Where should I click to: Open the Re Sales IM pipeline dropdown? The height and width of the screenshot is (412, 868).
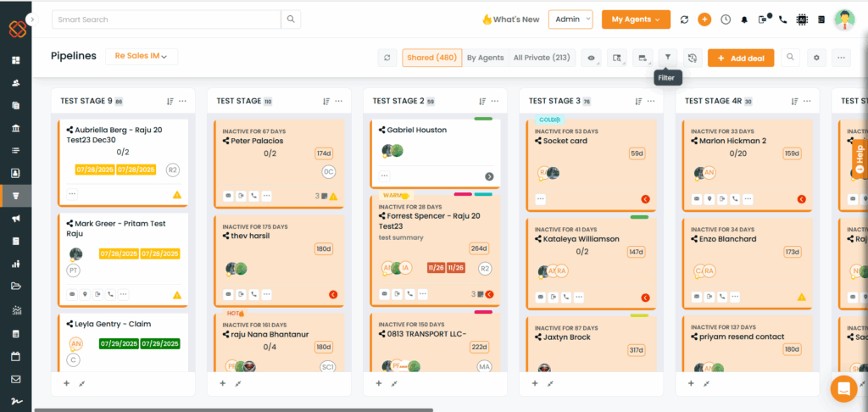(142, 56)
